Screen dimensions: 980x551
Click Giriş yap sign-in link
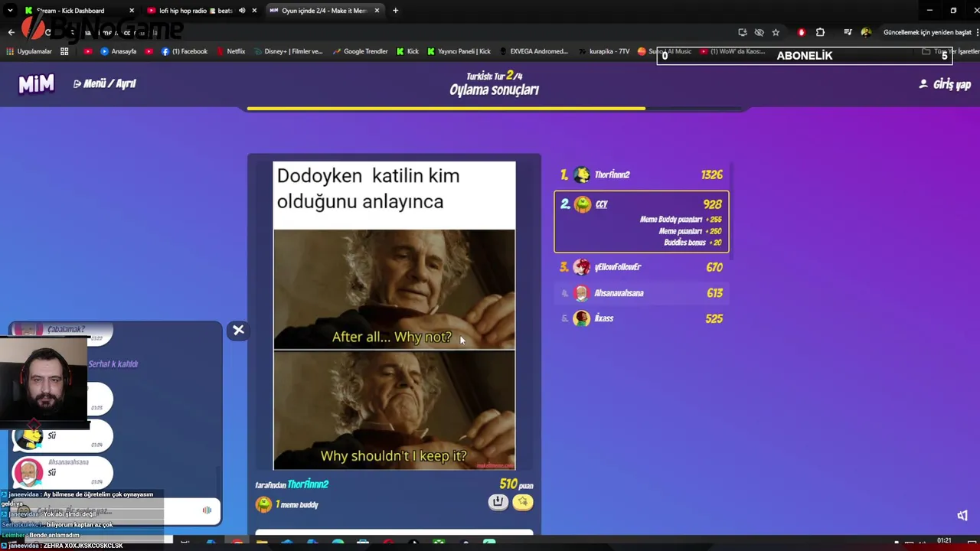pyautogui.click(x=945, y=84)
